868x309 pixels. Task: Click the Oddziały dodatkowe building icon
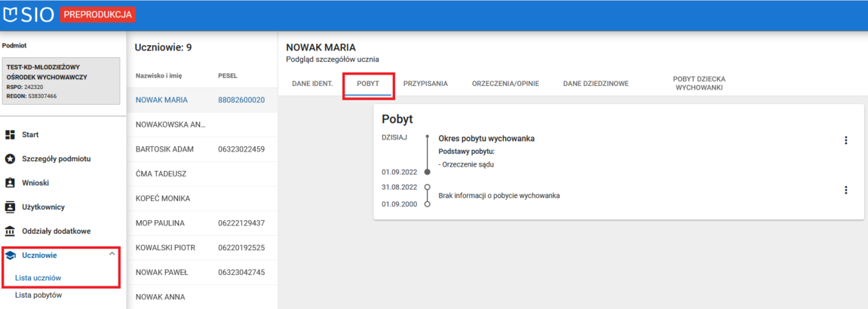click(x=9, y=231)
